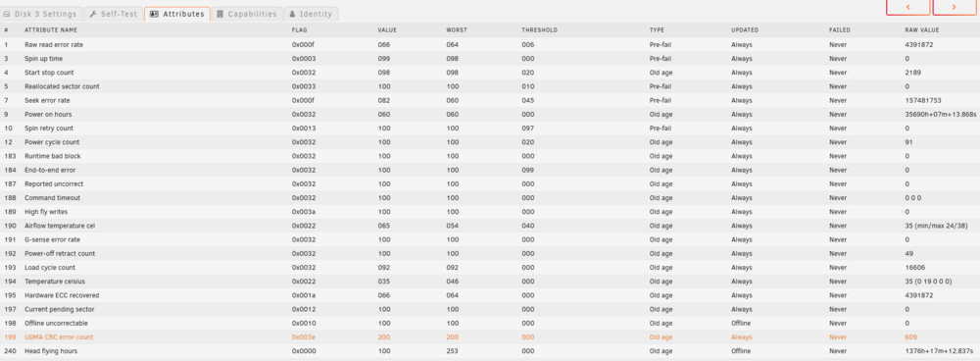The image size is (980, 361).
Task: Click the ATTRIBUTE NAME column header
Action: [x=51, y=30]
